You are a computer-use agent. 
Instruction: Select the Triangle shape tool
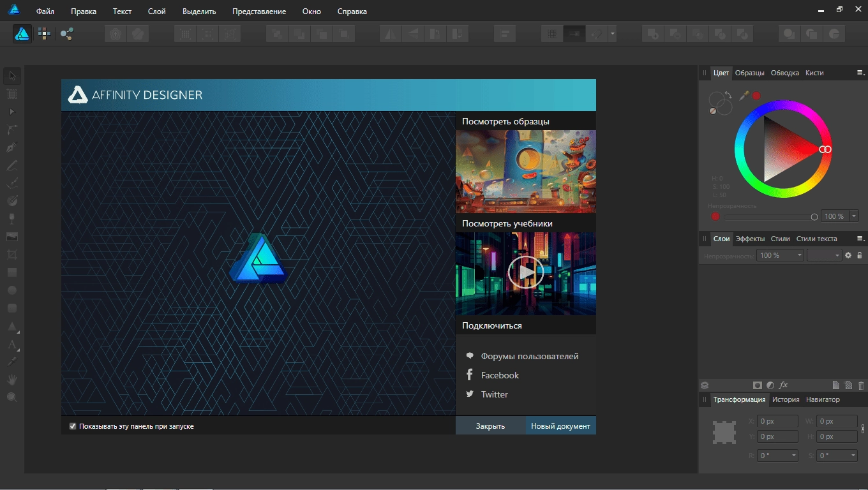12,327
